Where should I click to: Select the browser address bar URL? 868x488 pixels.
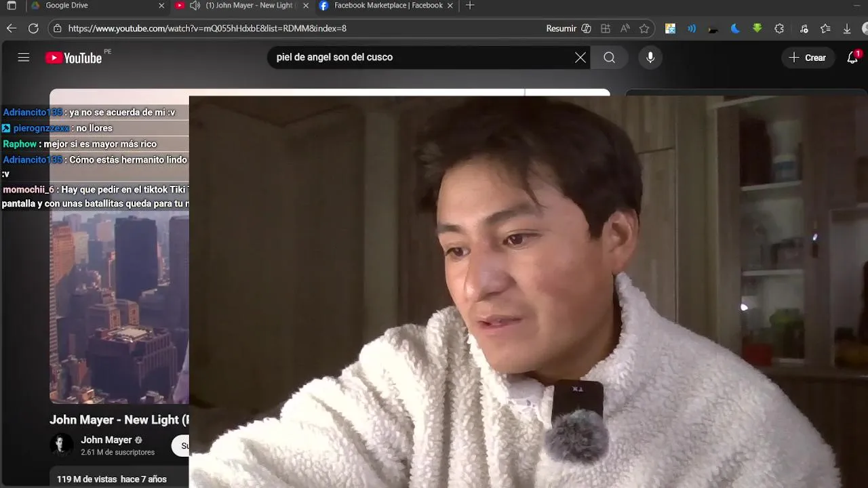[208, 28]
